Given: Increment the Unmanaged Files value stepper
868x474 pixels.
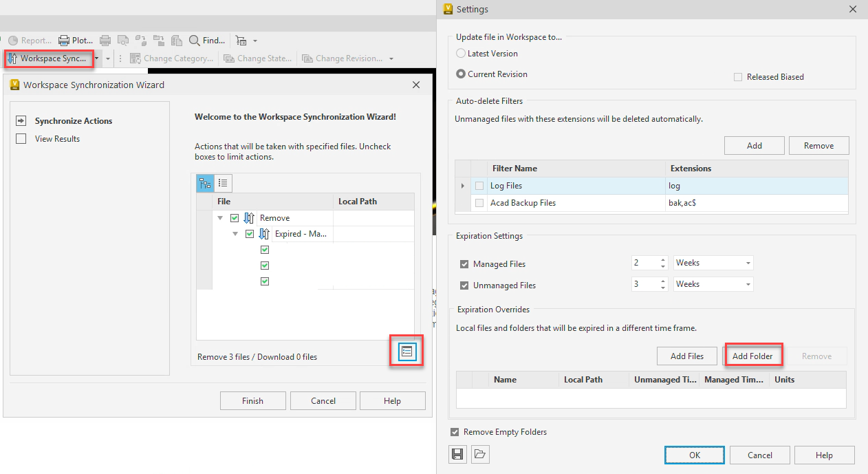Looking at the screenshot, I should (662, 281).
